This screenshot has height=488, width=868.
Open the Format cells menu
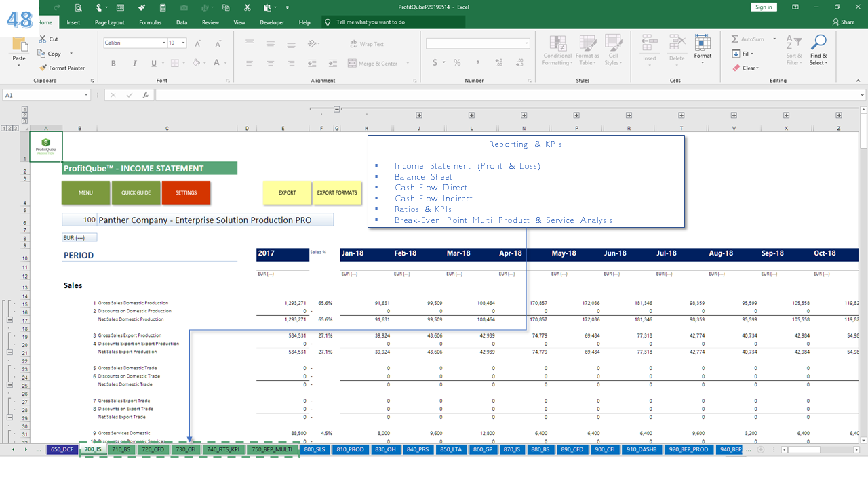pos(703,49)
